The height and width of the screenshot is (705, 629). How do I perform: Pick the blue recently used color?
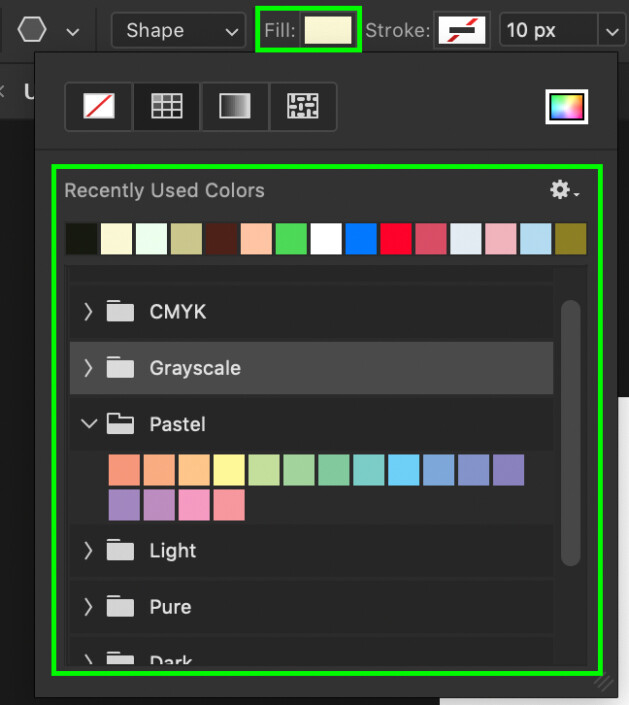click(x=361, y=239)
